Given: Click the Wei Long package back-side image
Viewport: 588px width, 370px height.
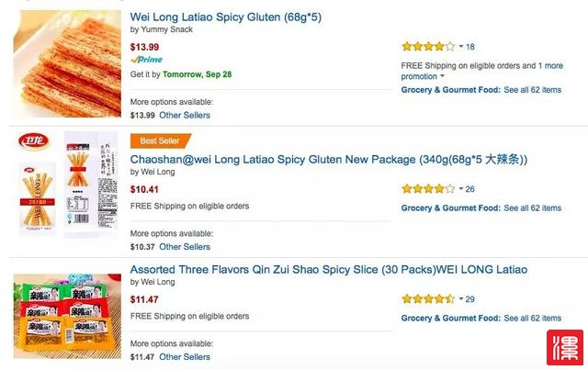Looking at the screenshot, I should click(x=91, y=184).
